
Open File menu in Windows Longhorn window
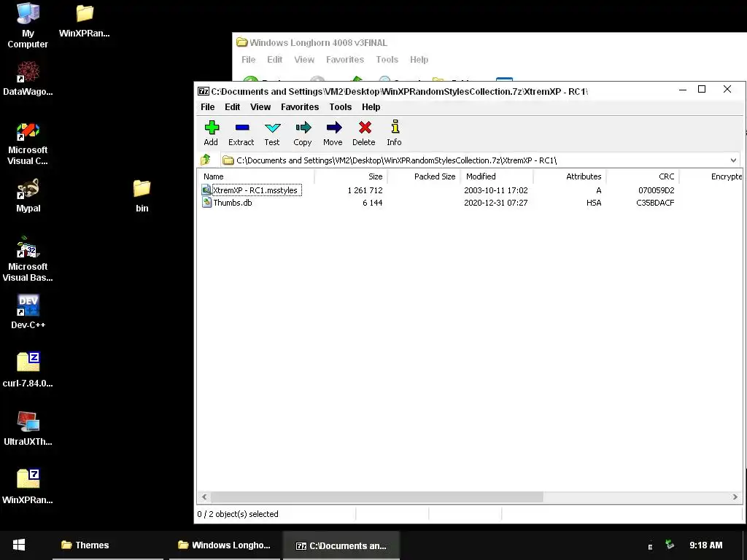pyautogui.click(x=248, y=60)
